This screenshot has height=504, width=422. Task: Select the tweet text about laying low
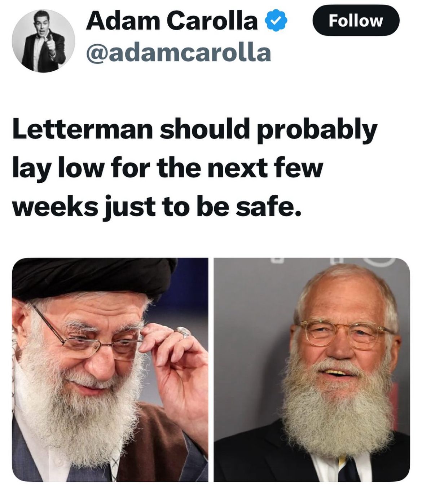tap(195, 168)
